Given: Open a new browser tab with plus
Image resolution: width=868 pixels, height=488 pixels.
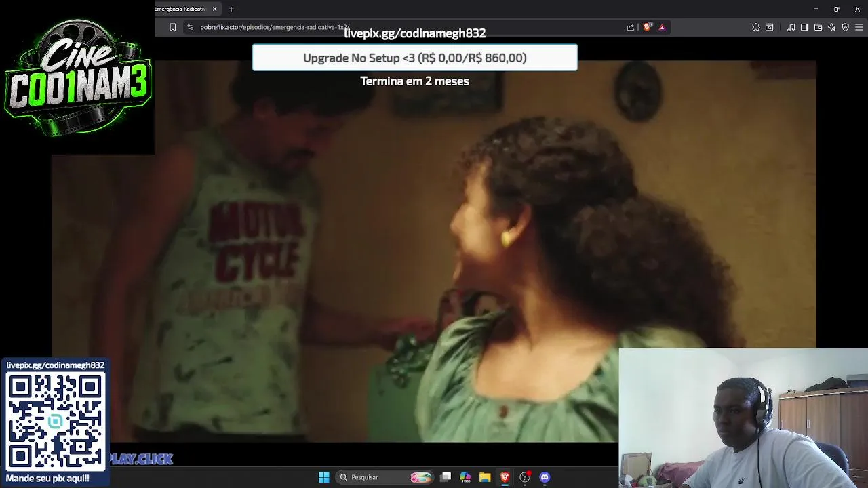Looking at the screenshot, I should 231,9.
